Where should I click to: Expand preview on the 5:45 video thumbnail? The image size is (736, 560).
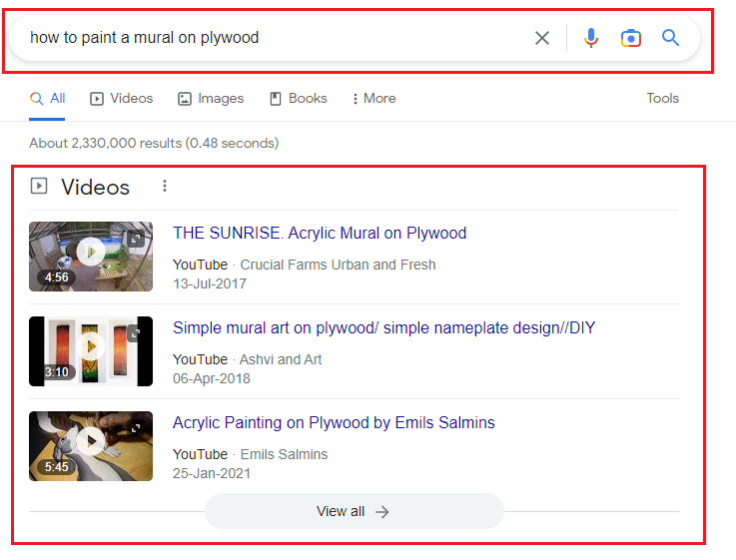[136, 428]
